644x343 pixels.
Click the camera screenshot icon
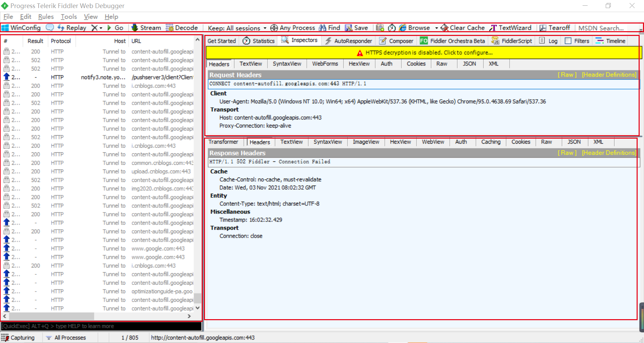(x=380, y=28)
